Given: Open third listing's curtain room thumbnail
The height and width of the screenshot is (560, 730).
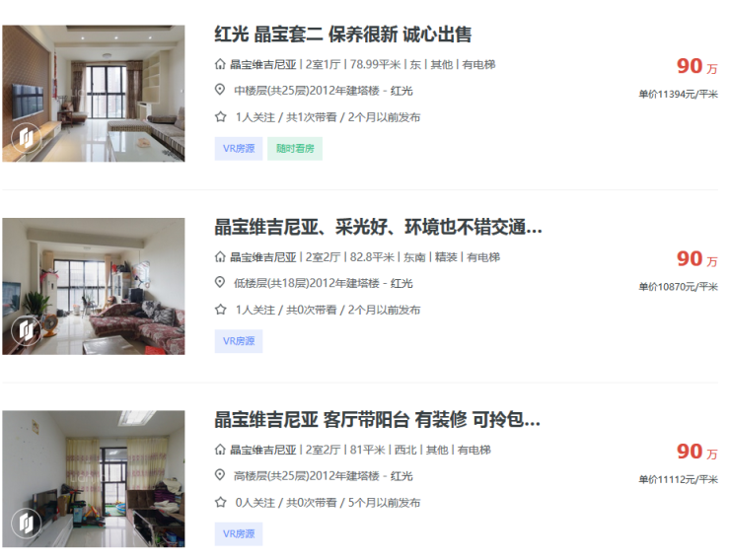Looking at the screenshot, I should [x=94, y=478].
